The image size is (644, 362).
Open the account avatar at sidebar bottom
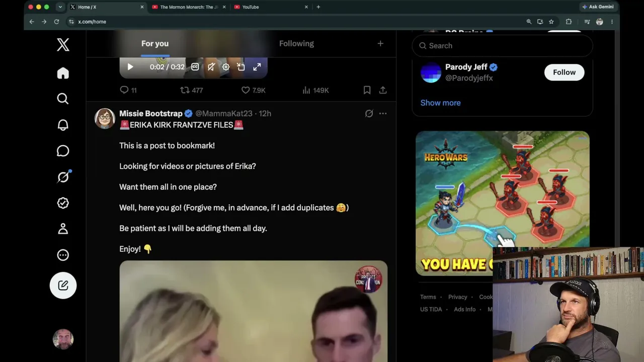pos(63,339)
